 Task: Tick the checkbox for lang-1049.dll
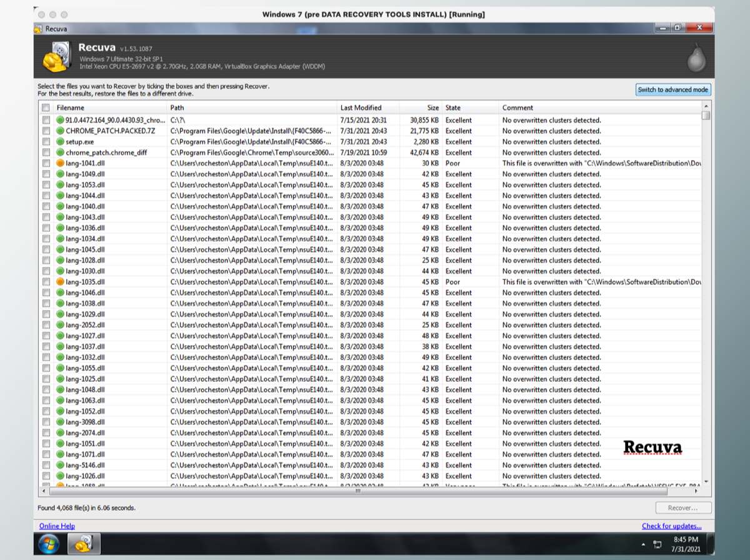point(46,174)
